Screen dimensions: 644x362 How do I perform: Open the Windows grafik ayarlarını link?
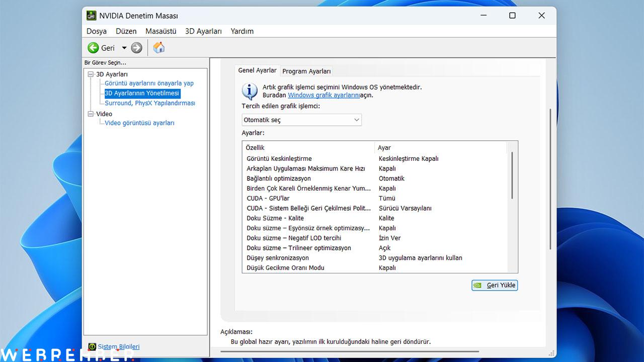[x=324, y=95]
